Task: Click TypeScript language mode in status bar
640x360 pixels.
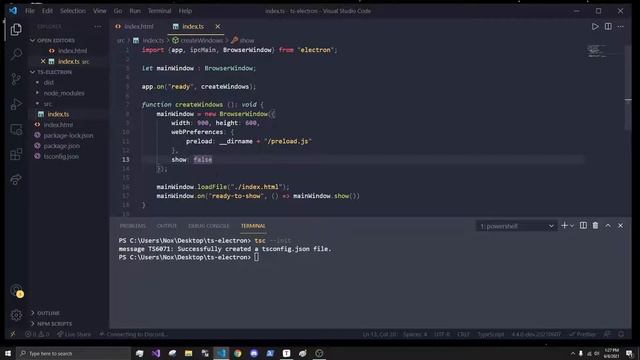Action: [491, 334]
